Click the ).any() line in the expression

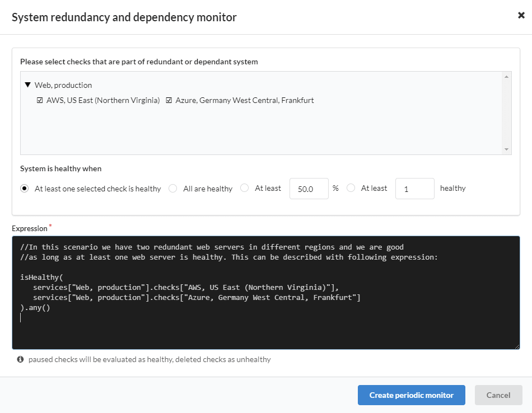[35, 308]
